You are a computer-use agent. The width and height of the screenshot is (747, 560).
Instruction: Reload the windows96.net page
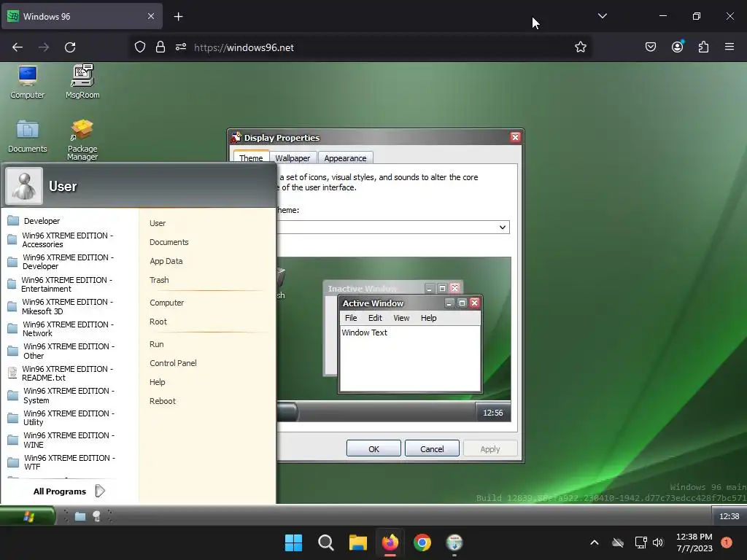[x=70, y=47]
